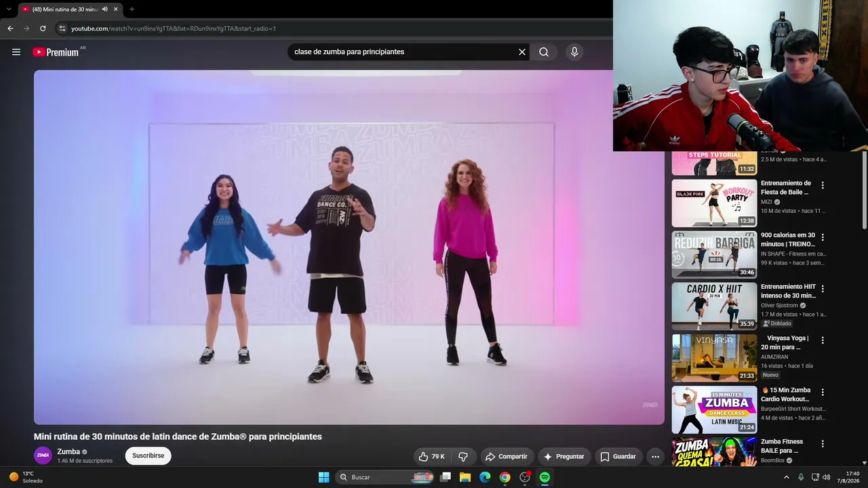This screenshot has width=868, height=488.
Task: Pause the Zumba video in the player
Action: [x=349, y=247]
